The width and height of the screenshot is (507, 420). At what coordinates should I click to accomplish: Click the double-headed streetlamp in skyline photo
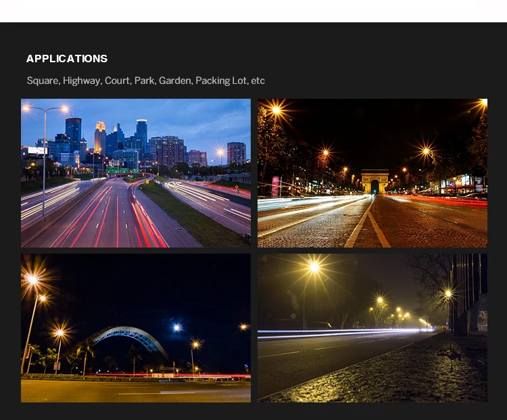tap(45, 109)
